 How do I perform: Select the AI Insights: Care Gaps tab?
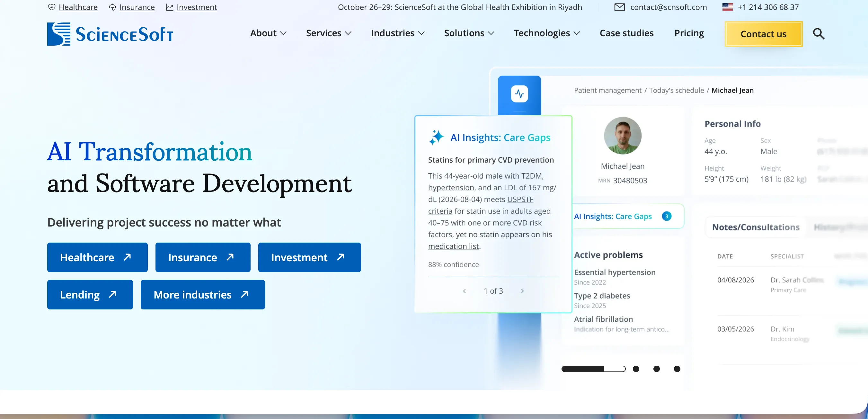pos(628,217)
